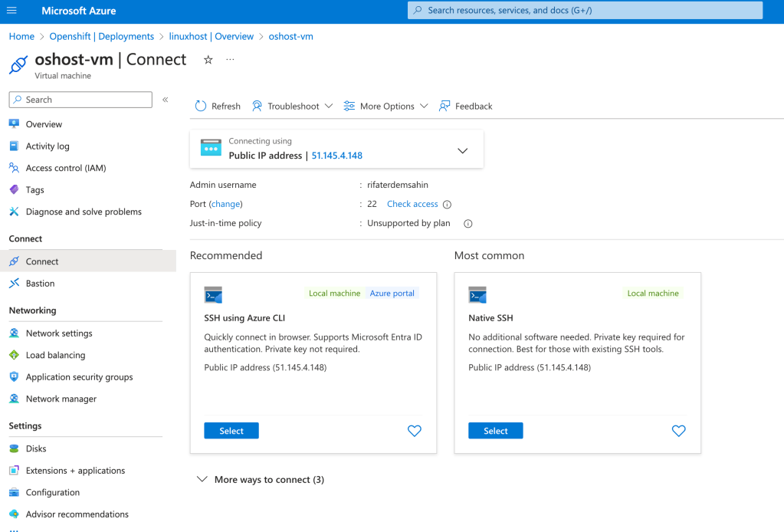Click the Check access link
This screenshot has width=784, height=532.
pos(412,204)
